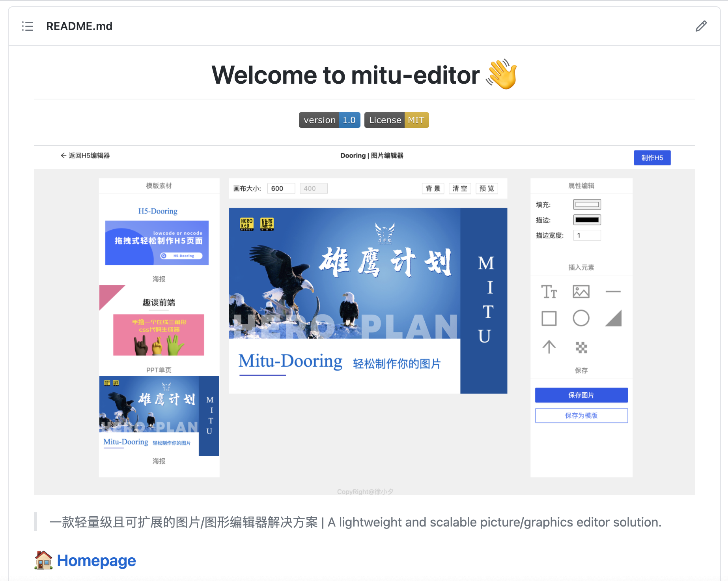
Task: Click the README.md file name
Action: pos(79,26)
